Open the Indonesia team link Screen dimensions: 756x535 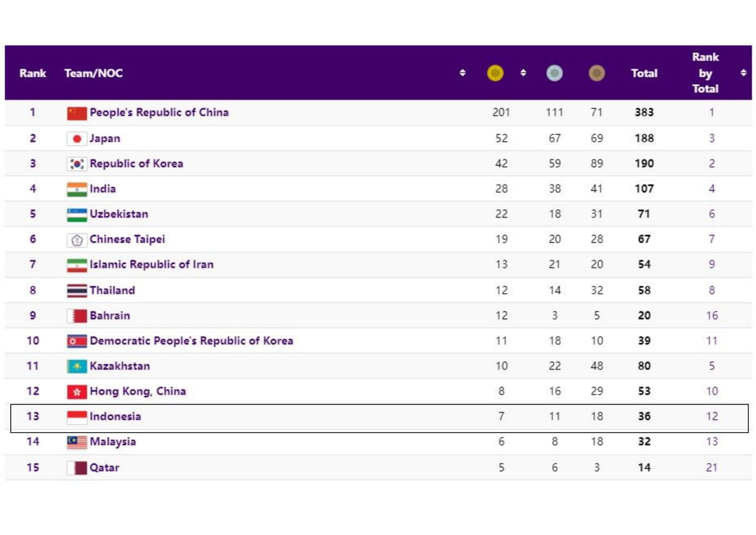[x=115, y=417]
